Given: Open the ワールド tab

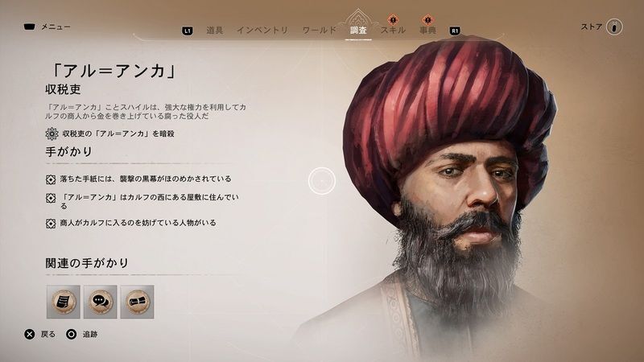Looking at the screenshot, I should tap(319, 31).
